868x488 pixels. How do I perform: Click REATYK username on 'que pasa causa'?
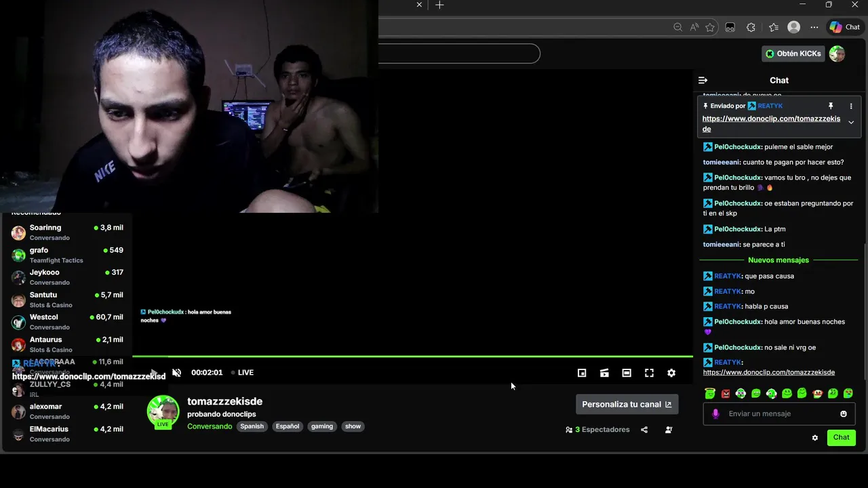[728, 276]
